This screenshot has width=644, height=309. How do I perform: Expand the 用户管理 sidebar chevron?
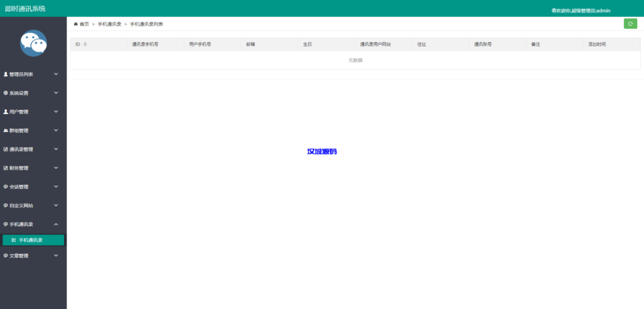pyautogui.click(x=56, y=112)
